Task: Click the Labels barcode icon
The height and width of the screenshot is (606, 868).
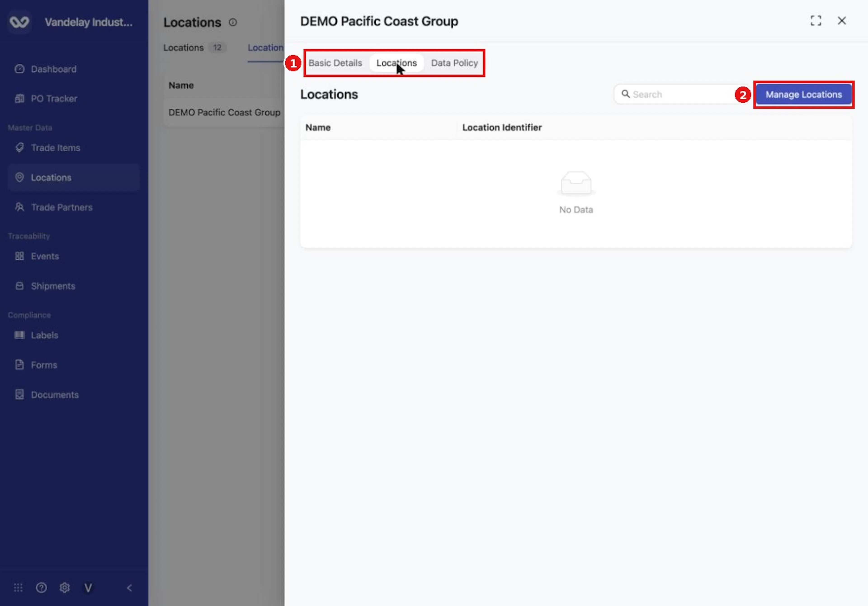Action: pos(20,336)
